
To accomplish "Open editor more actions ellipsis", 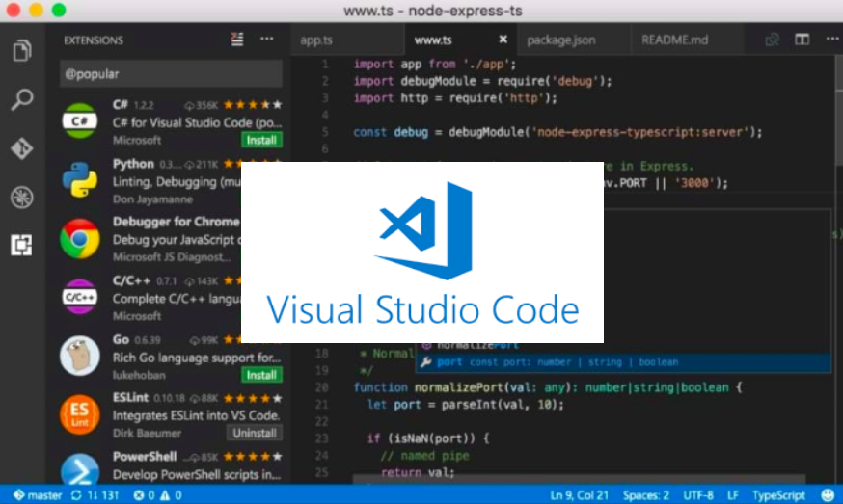I will click(832, 39).
